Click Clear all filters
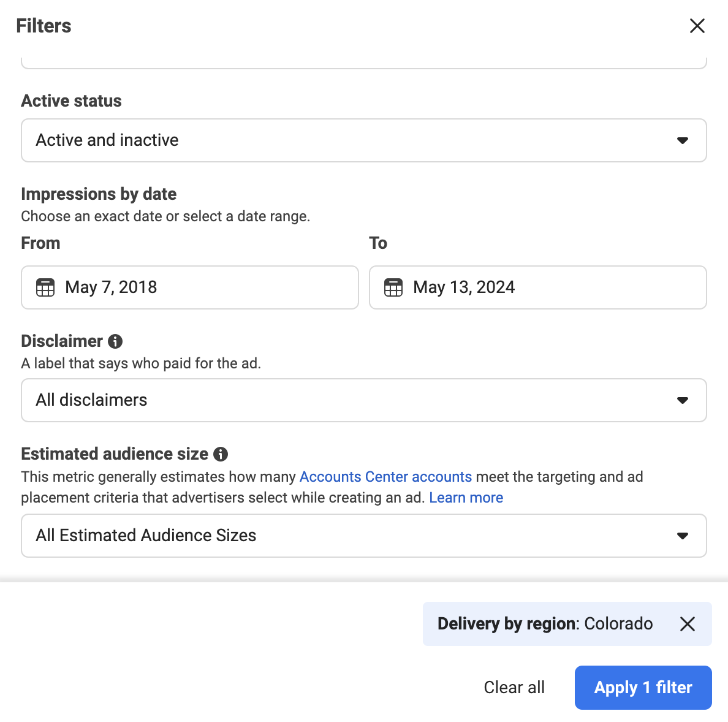This screenshot has height=722, width=728. pyautogui.click(x=514, y=688)
